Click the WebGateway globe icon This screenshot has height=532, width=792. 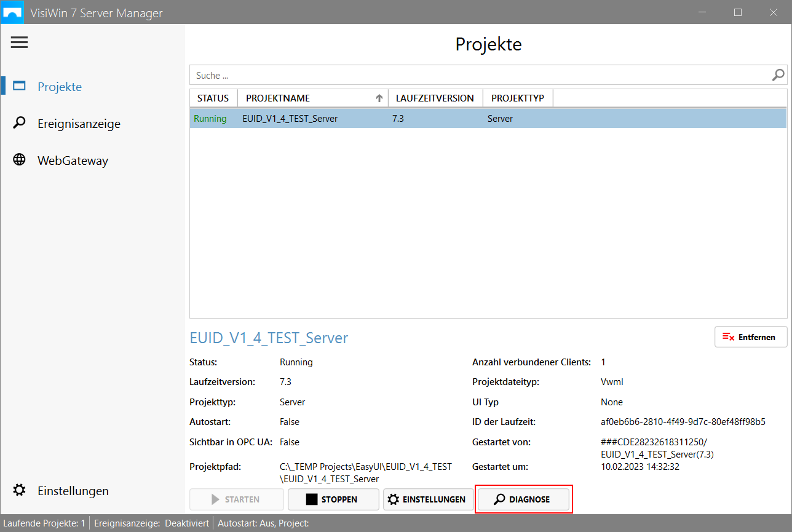tap(20, 160)
